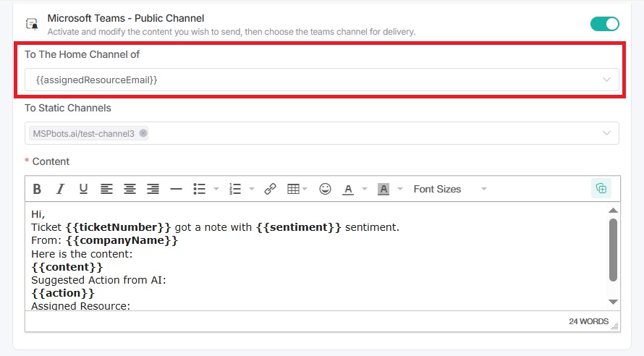
Task: Insert a table using the table icon
Action: [293, 189]
